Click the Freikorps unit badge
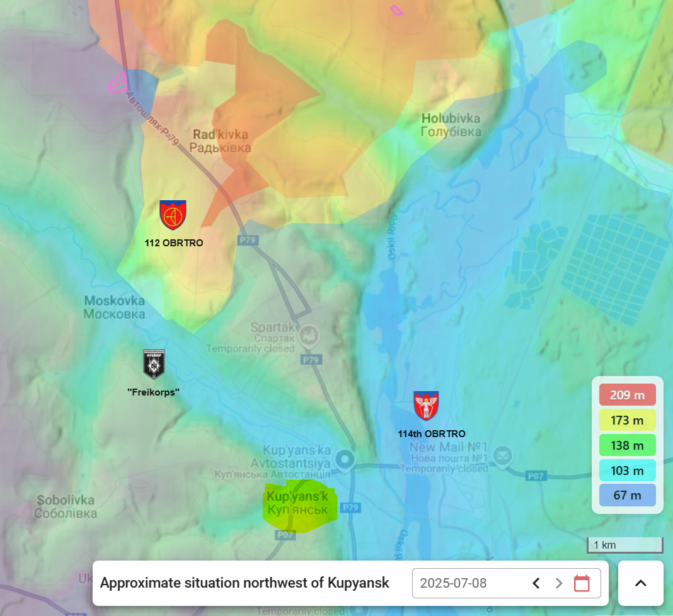 point(154,364)
